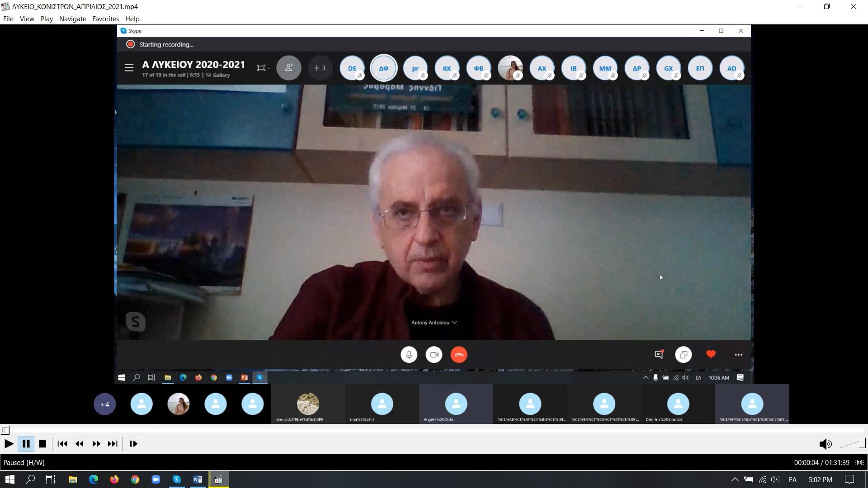Increase playback speed button
Screen dimensions: 868x488
click(x=96, y=444)
